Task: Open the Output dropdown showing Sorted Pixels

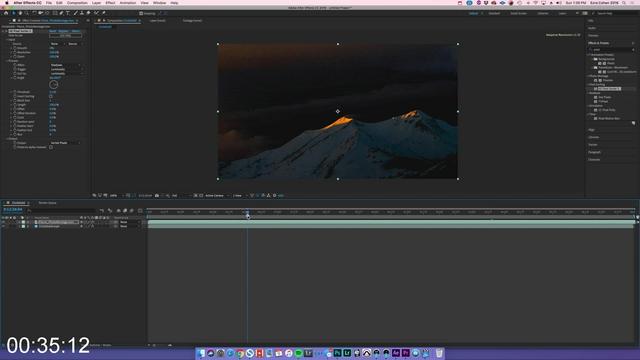Action: point(65,143)
